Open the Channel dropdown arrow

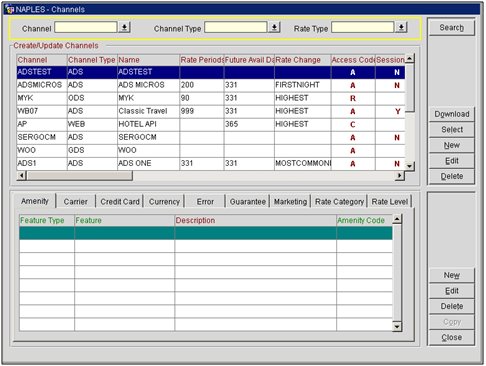pos(124,27)
